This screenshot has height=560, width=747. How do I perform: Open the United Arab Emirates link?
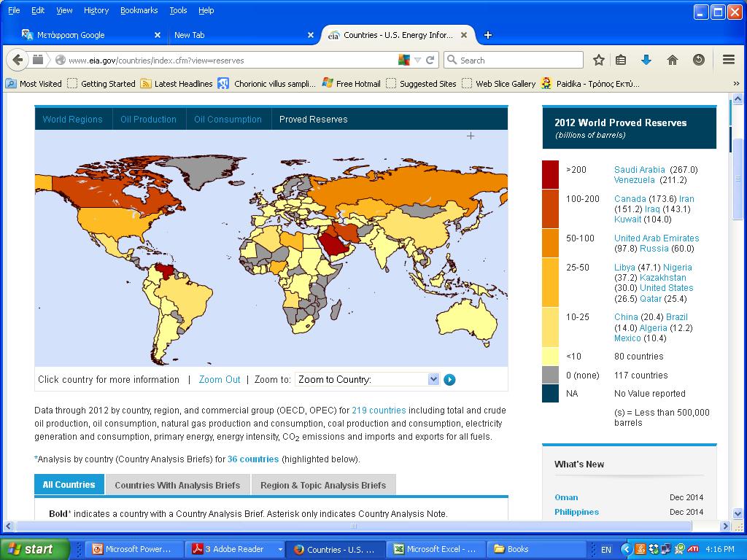coord(657,238)
